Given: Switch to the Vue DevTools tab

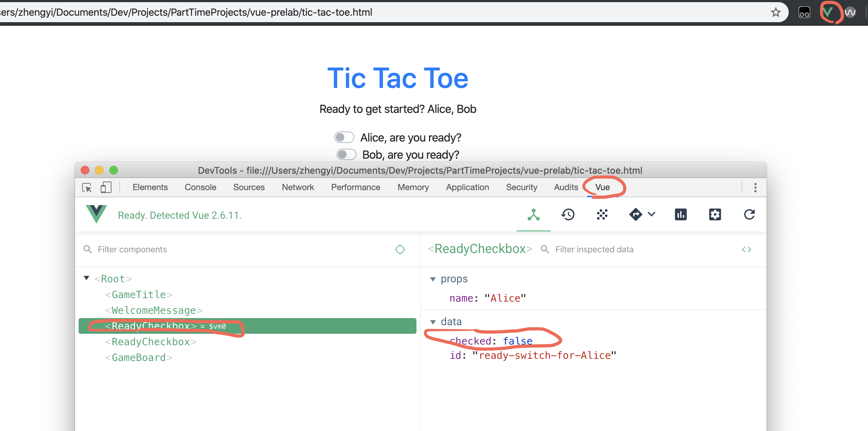Looking at the screenshot, I should [603, 187].
